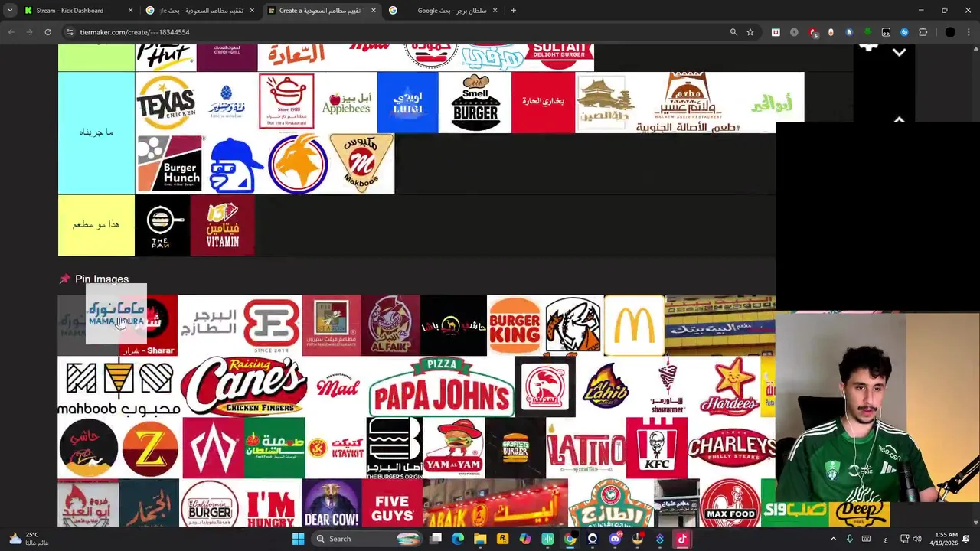Open the Chrome extensions puzzle menu
This screenshot has height=551, width=980.
click(x=923, y=32)
